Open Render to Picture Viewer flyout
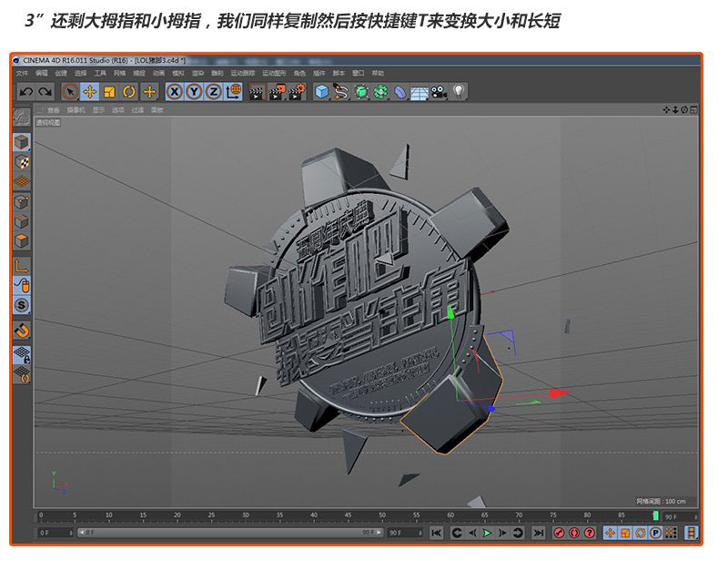This screenshot has height=581, width=728. (277, 92)
